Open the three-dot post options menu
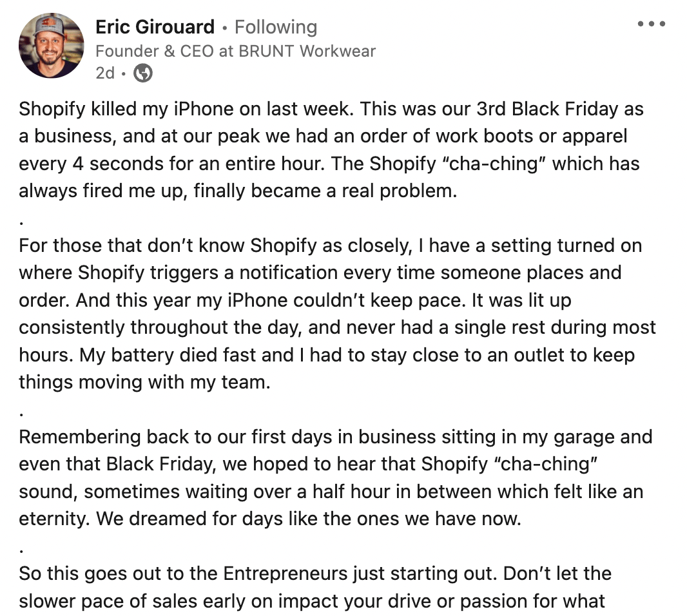 pyautogui.click(x=651, y=24)
